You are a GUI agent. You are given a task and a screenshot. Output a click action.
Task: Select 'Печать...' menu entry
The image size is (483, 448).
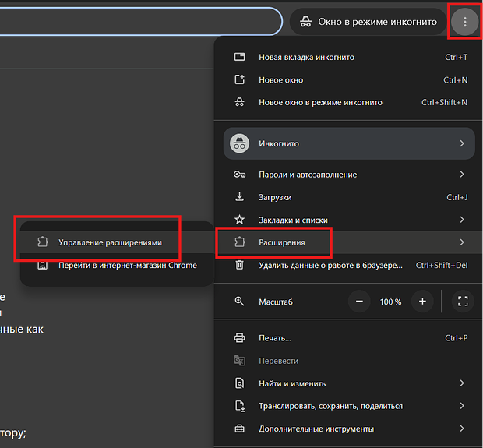click(348, 338)
